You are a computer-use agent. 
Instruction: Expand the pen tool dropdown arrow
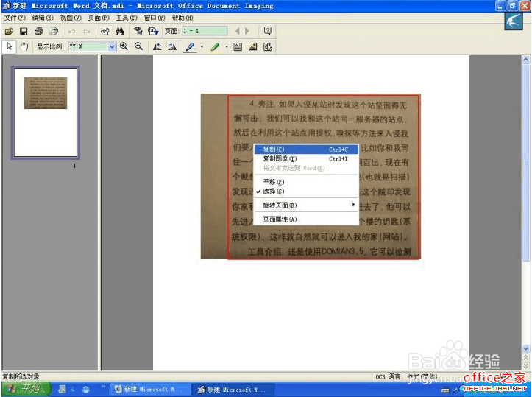pos(202,46)
